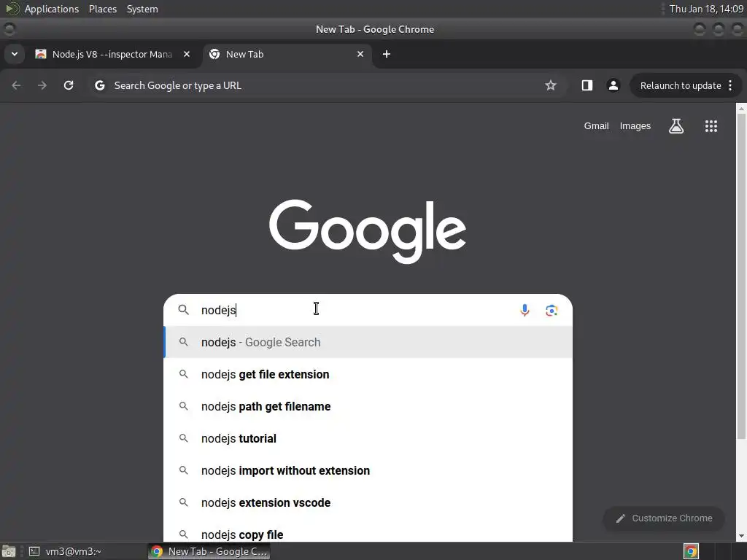Screen dimensions: 747x560
Task: Open the Gmail link
Action: click(597, 126)
